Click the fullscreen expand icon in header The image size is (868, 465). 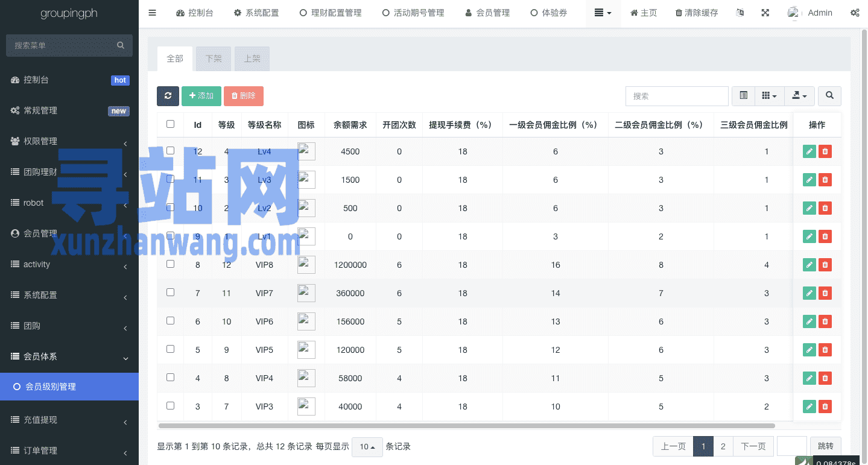765,13
